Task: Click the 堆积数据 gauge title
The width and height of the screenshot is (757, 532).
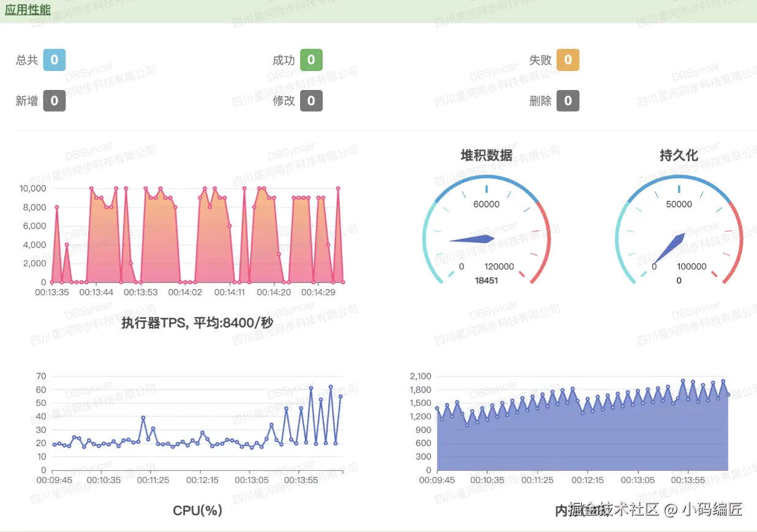Action: pos(486,155)
